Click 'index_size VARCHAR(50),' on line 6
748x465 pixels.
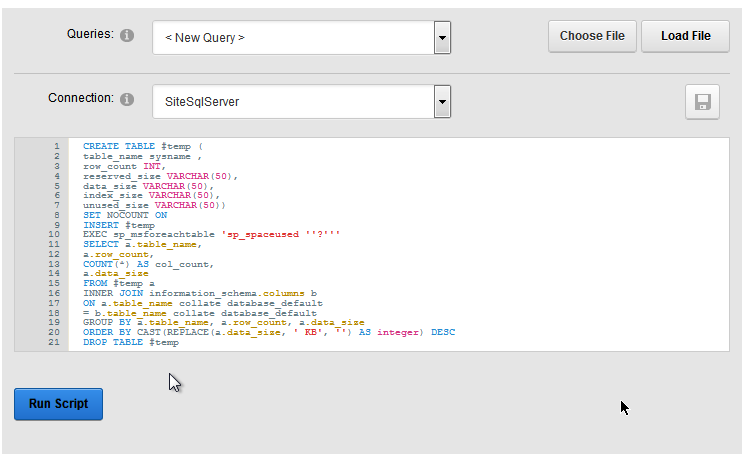(151, 196)
